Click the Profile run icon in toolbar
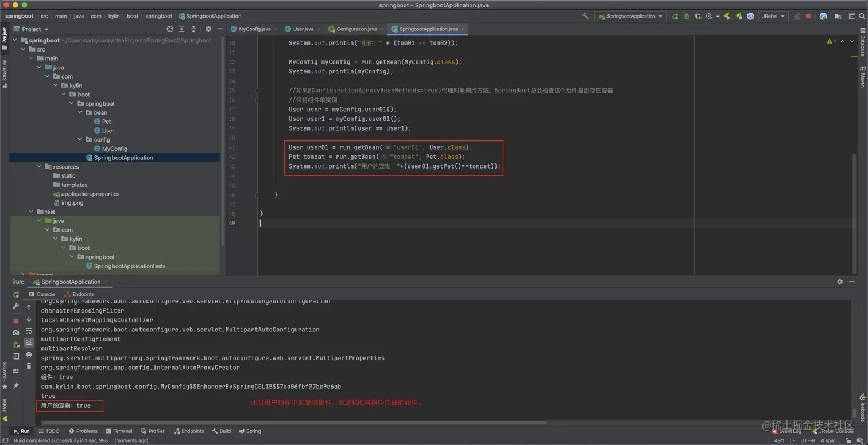The width and height of the screenshot is (868, 445). 710,17
